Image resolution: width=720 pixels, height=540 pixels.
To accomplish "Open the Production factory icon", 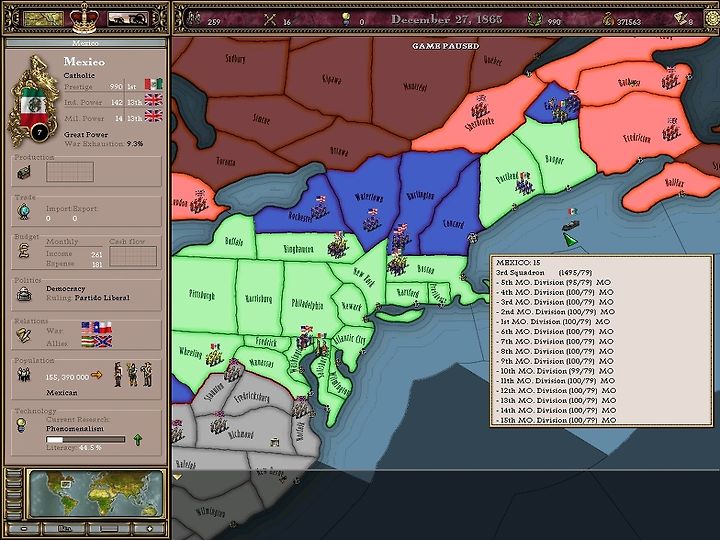I will [x=24, y=172].
